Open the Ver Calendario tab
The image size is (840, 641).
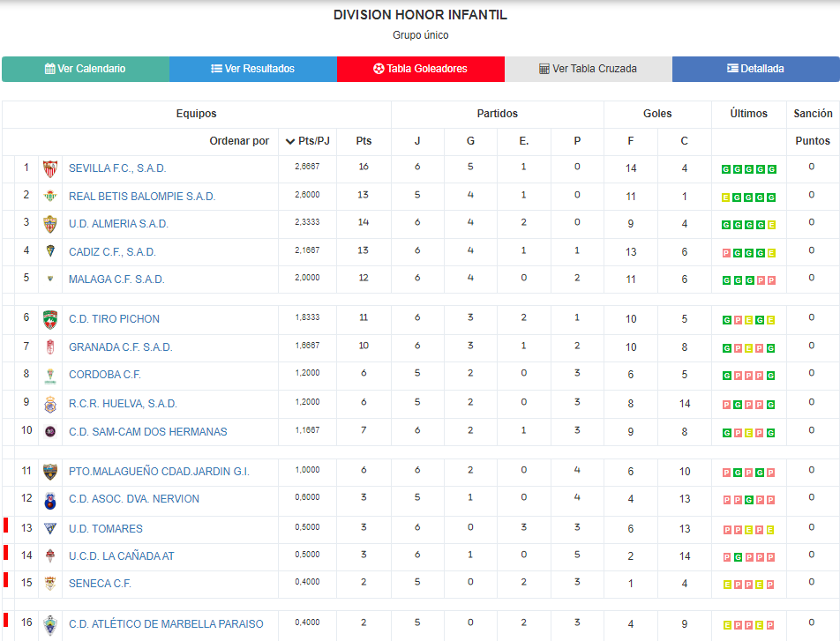(x=86, y=69)
